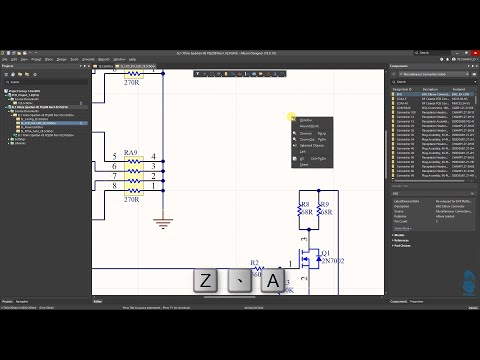The width and height of the screenshot is (480, 360).
Task: Expand the References section
Action: coord(393,240)
